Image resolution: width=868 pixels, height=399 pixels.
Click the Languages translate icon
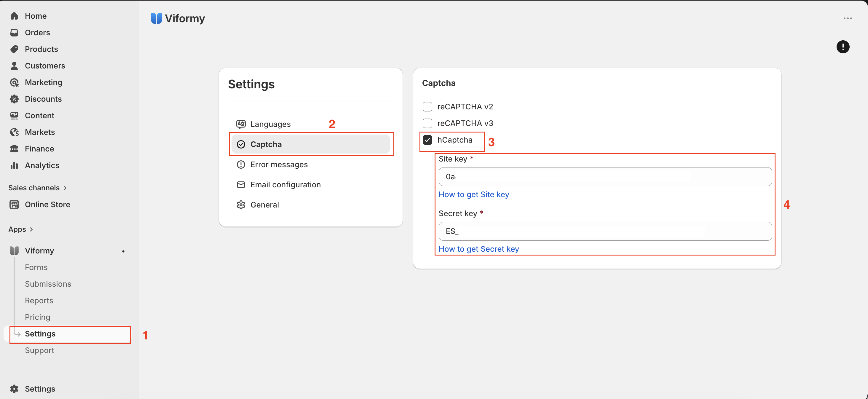[x=241, y=124]
